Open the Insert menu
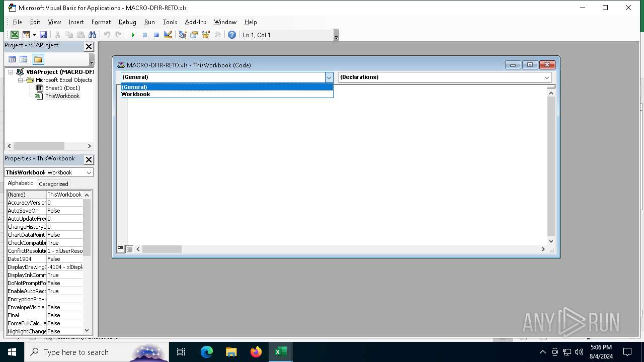 [76, 22]
